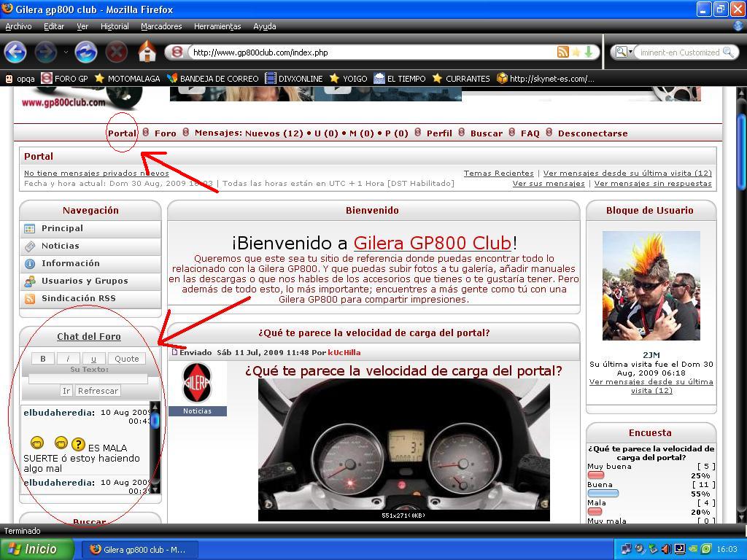Open the skynet-es.com bookmark
The height and width of the screenshot is (560, 747).
[546, 79]
